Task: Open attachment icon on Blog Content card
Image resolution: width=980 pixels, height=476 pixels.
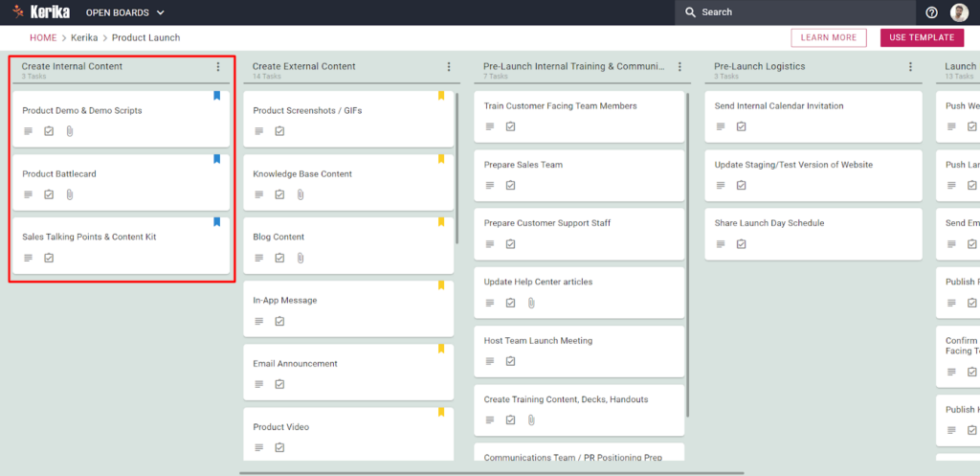Action: (x=301, y=258)
